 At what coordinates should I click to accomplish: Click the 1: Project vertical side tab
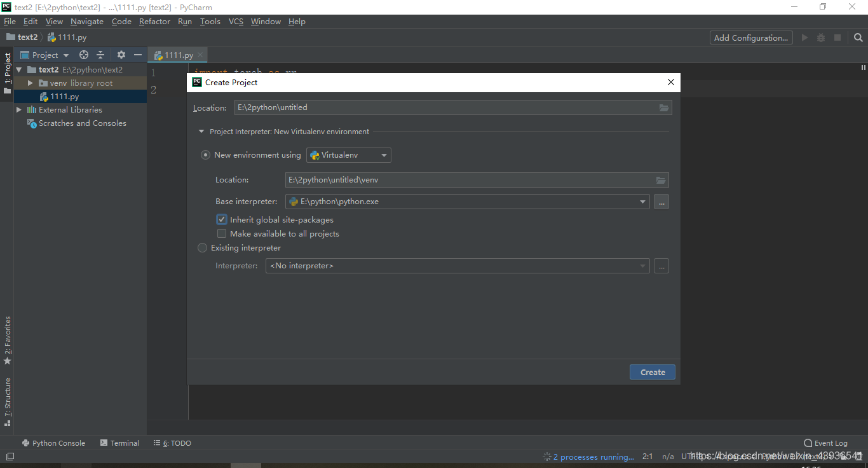8,73
